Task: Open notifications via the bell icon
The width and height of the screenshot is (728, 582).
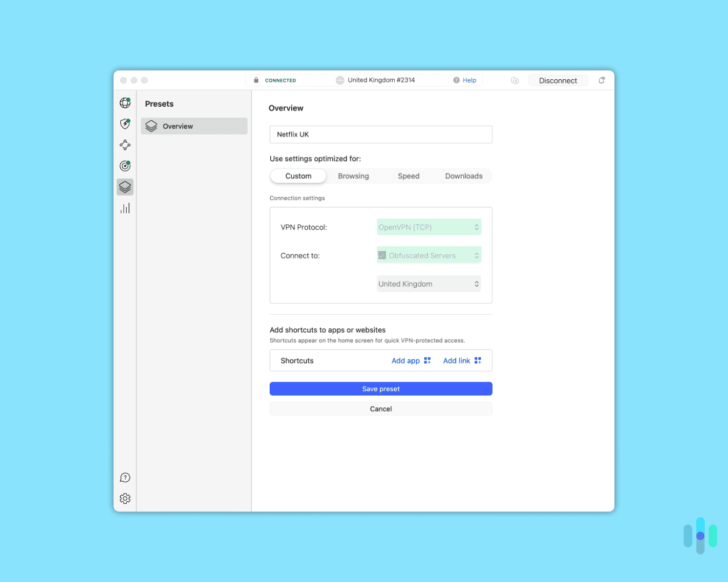Action: coord(601,80)
